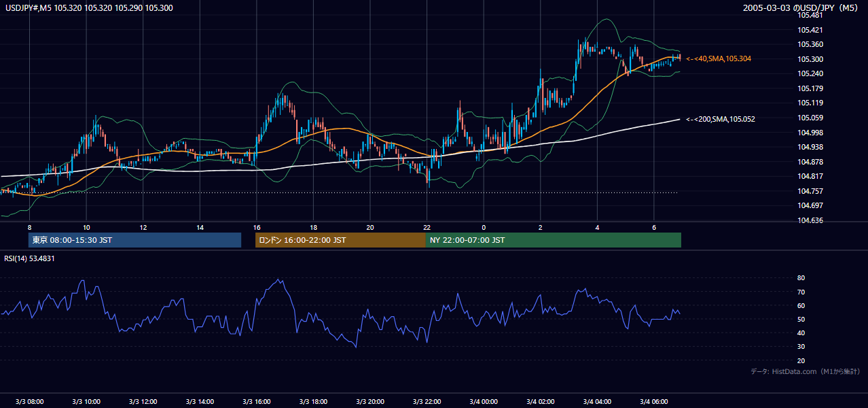Click the 3/4 00:00 bottom time label
The height and width of the screenshot is (408, 868).
pos(484,401)
